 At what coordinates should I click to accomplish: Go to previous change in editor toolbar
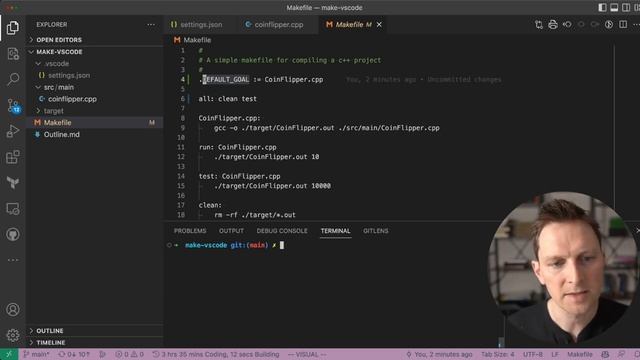(567, 24)
